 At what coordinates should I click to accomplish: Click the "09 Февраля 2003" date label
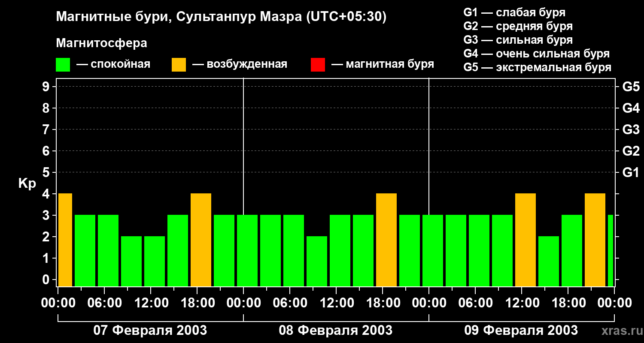521,331
